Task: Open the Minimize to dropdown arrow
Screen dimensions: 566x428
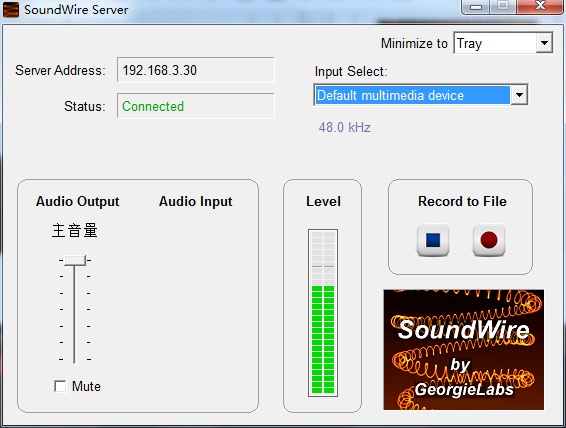Action: 544,43
